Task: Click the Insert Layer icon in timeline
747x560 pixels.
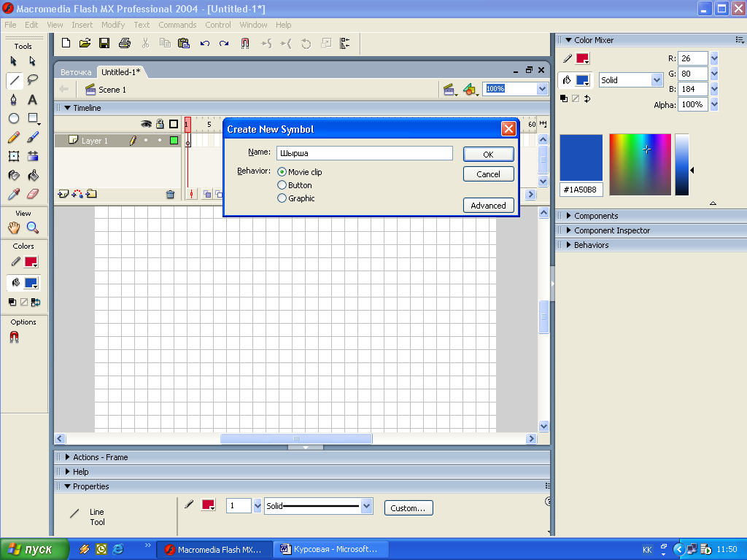Action: pos(63,194)
